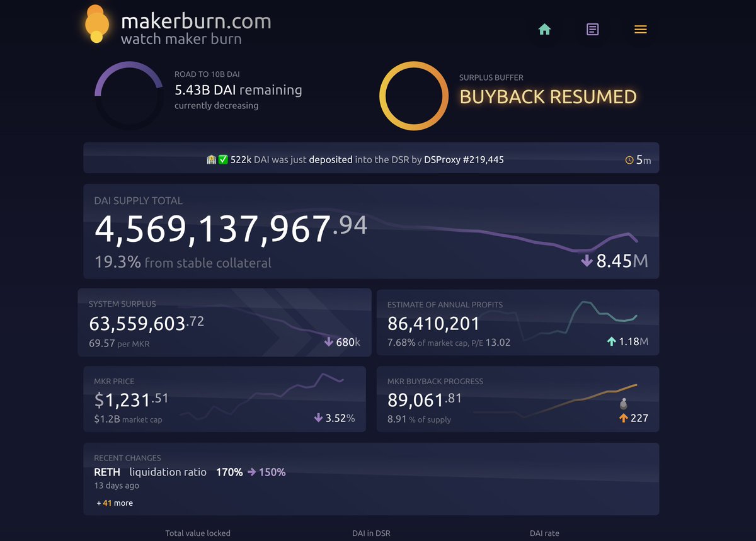Click the green checkmark emoji in DSR notice
The width and height of the screenshot is (756, 541).
tap(223, 160)
